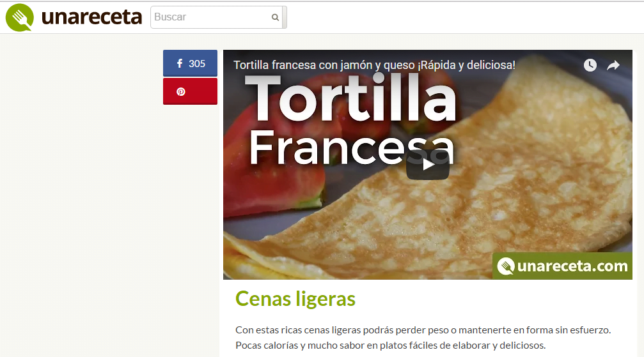Click the magnifying glass search icon

click(x=275, y=17)
